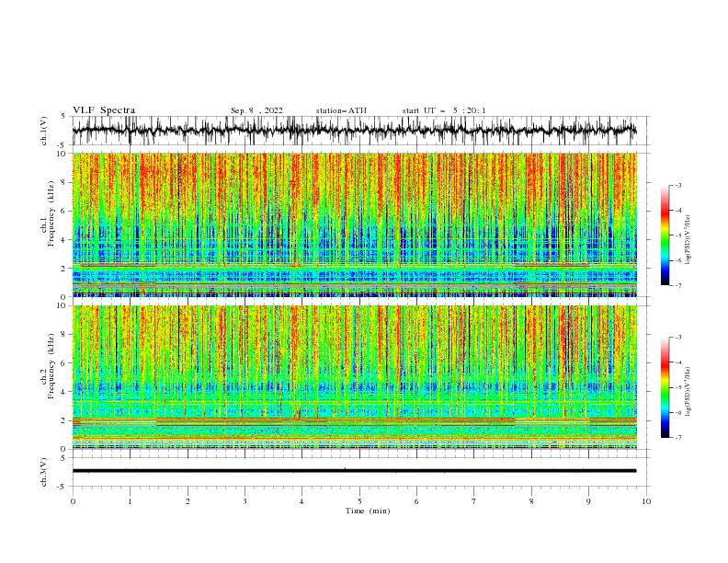Click inside the ch.1 spectrogram panel
The image size is (728, 563).
pyautogui.click(x=354, y=224)
